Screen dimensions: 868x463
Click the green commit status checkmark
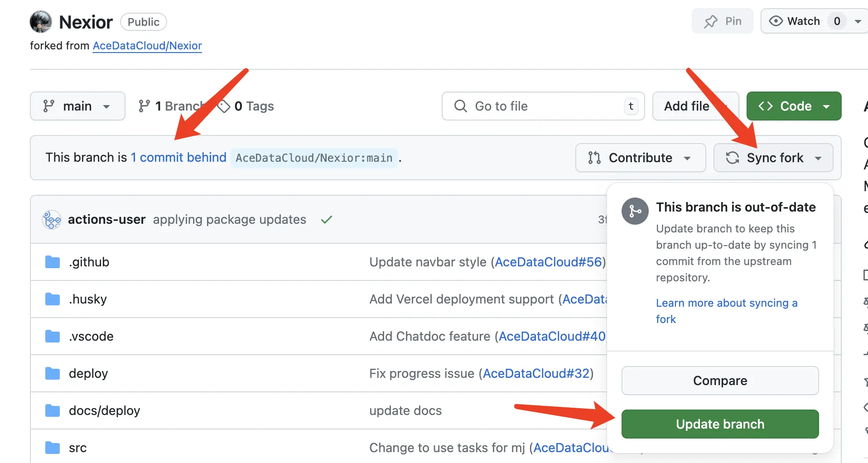326,220
